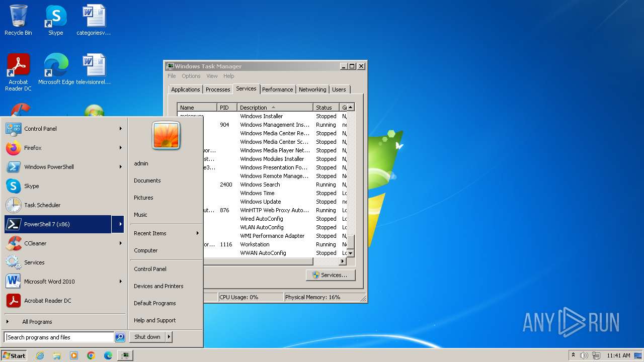Expand Recent Items submenu

coord(167,233)
